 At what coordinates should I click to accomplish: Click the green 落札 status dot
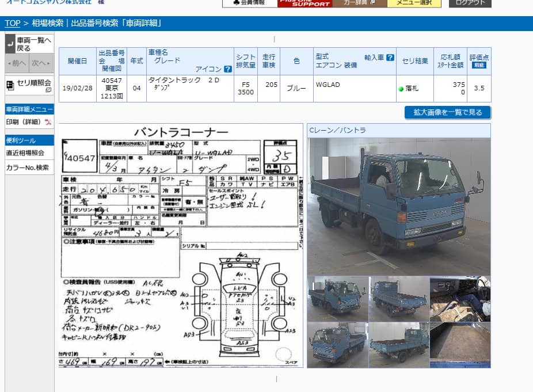pyautogui.click(x=401, y=89)
